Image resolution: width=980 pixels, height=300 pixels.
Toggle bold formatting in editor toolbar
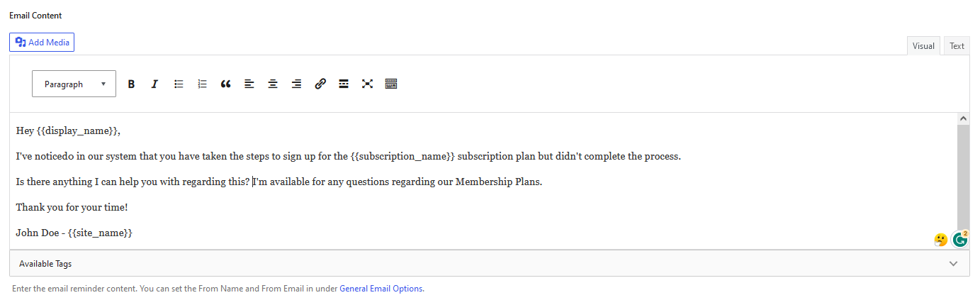(131, 84)
